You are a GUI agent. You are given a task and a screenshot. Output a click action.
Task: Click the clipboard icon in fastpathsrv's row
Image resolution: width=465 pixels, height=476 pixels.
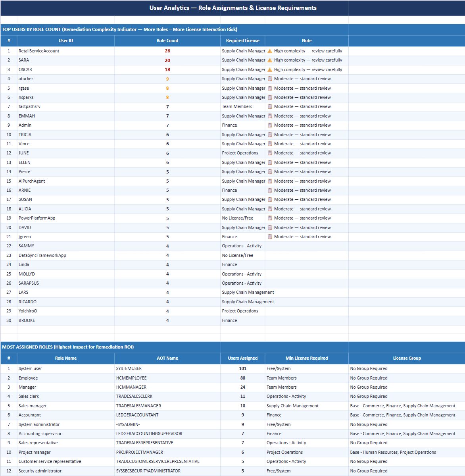[270, 107]
